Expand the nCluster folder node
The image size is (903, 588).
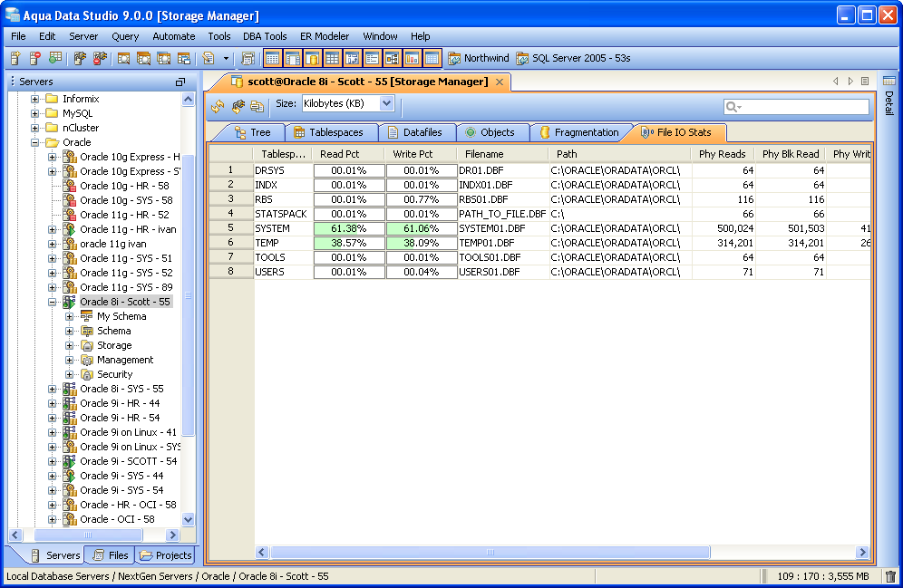click(x=34, y=128)
